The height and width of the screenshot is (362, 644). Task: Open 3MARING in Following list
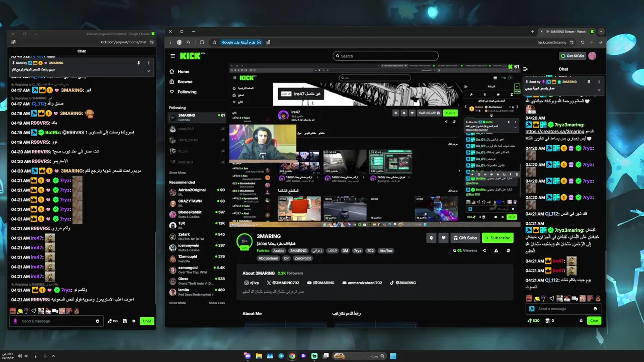click(x=197, y=117)
